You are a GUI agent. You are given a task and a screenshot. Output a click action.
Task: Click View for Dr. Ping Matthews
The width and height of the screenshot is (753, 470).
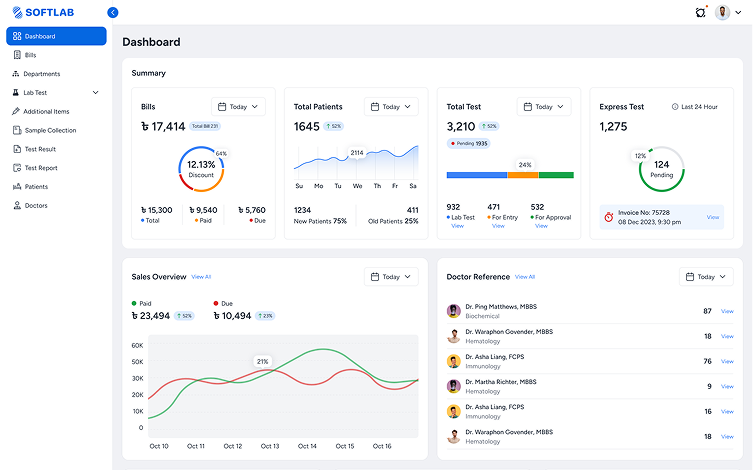pyautogui.click(x=727, y=311)
